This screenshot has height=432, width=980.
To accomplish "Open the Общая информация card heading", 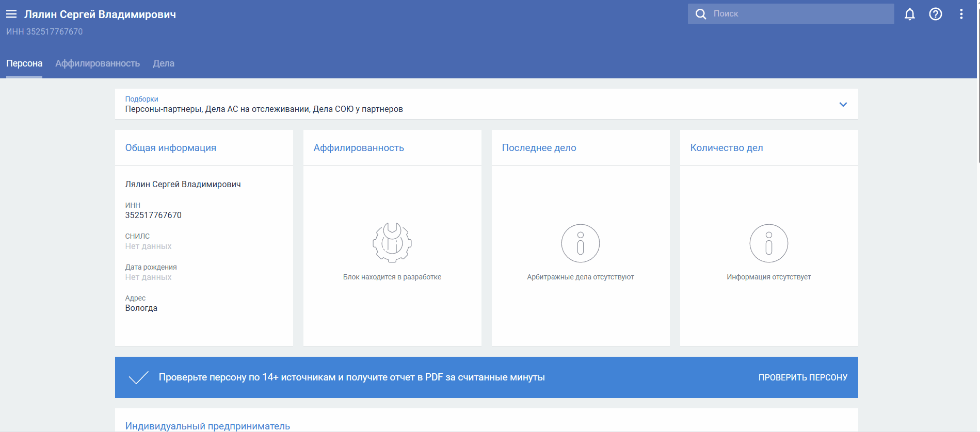I will (x=170, y=148).
